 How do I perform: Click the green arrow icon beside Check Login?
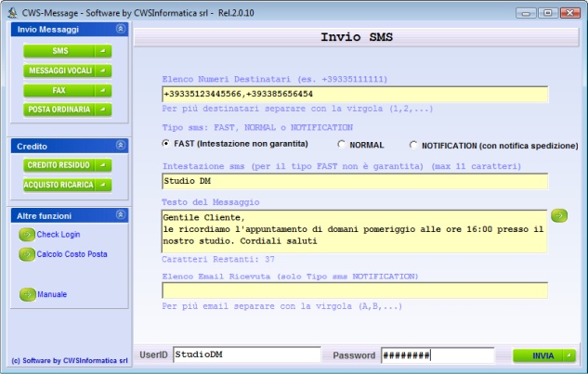27,235
